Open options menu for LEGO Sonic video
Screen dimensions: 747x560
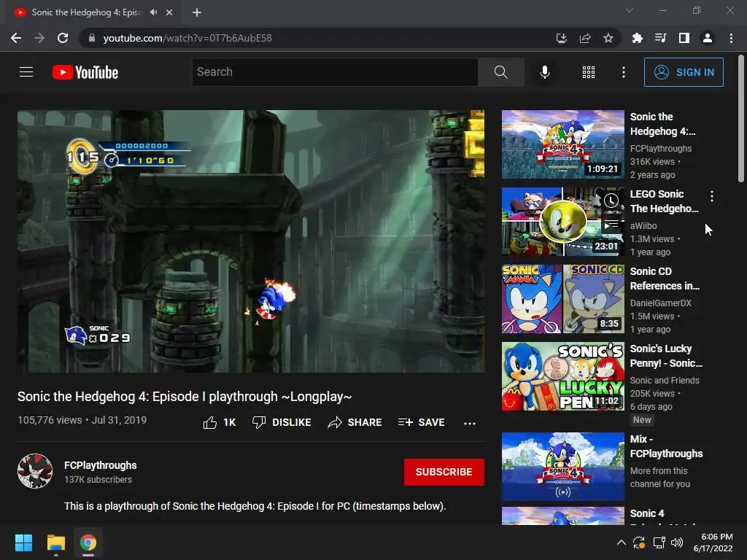click(x=712, y=196)
